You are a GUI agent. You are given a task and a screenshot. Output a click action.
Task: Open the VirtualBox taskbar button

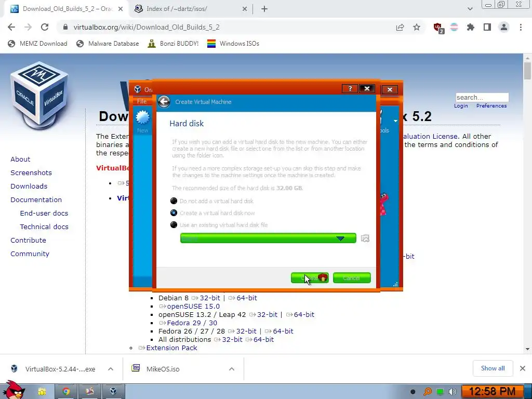click(x=113, y=392)
